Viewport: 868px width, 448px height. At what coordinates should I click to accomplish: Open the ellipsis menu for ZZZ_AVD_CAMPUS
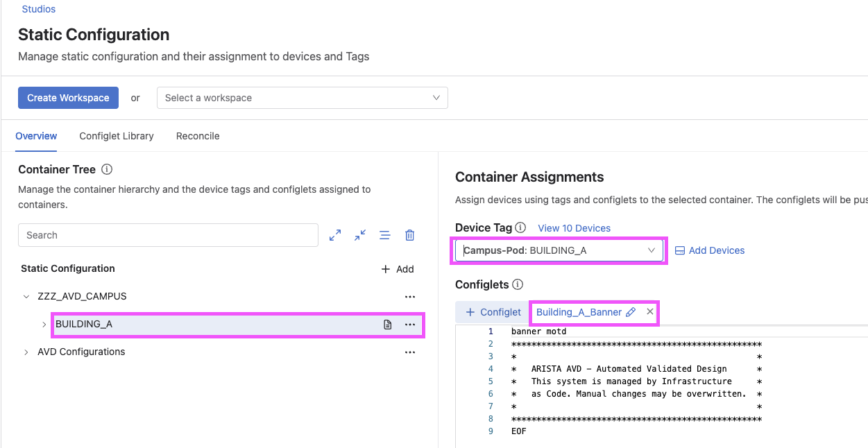coord(410,296)
